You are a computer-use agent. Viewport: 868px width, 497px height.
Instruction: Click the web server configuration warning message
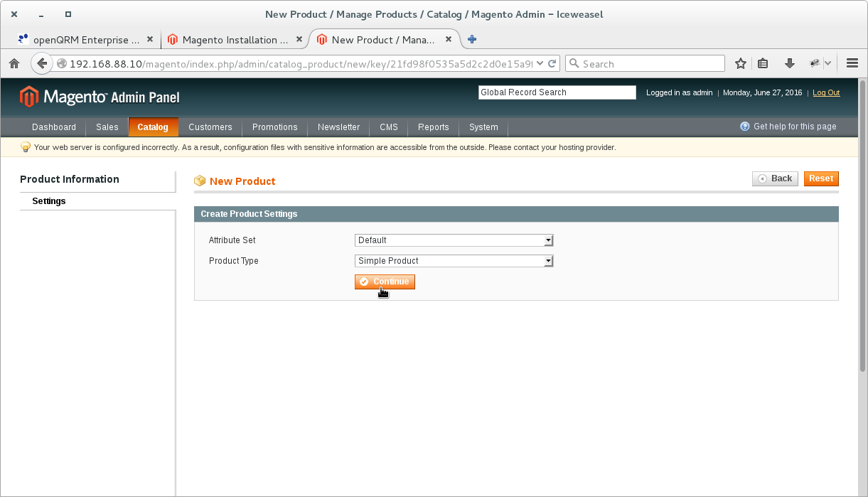pyautogui.click(x=325, y=147)
